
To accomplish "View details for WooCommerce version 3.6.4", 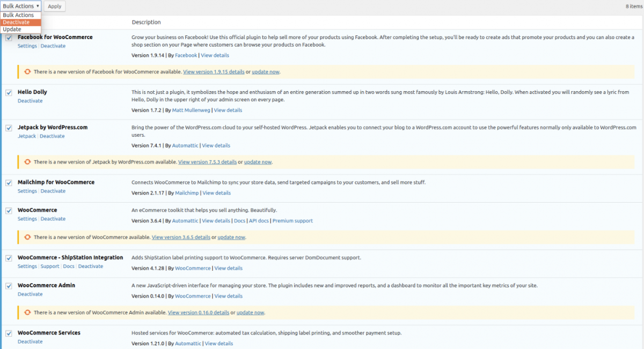I will click(216, 221).
